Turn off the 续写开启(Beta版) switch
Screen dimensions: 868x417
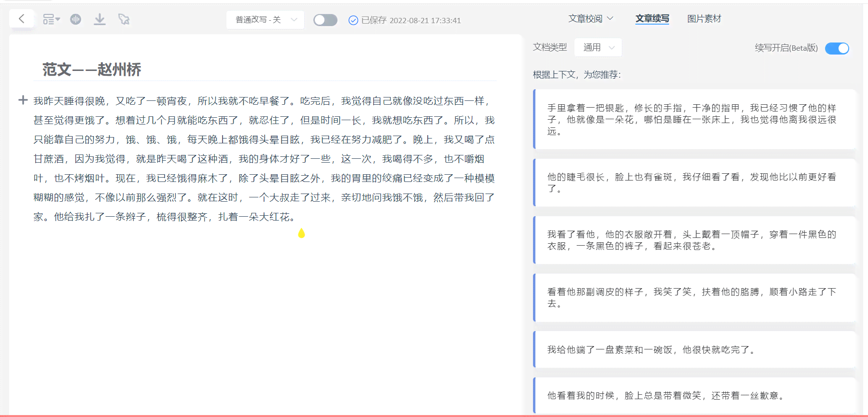pyautogui.click(x=837, y=48)
